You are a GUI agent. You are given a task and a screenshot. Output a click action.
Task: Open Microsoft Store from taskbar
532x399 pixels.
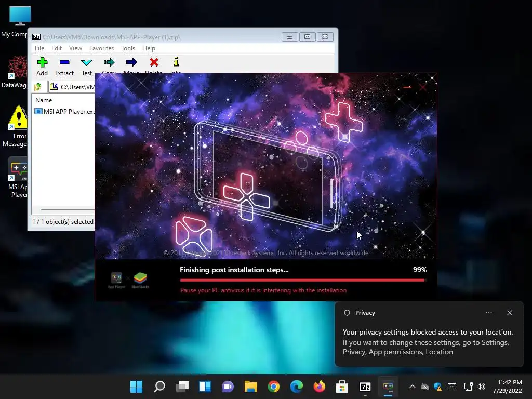click(342, 387)
